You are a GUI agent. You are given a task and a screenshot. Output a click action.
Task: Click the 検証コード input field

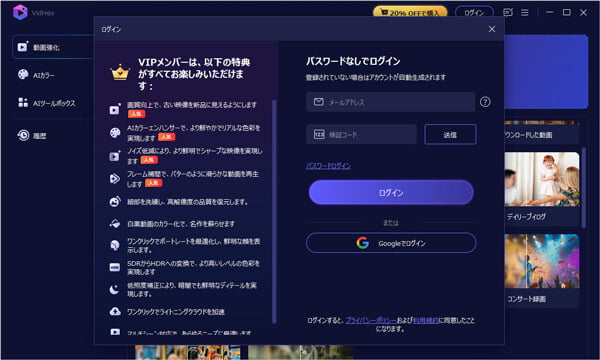pyautogui.click(x=361, y=134)
